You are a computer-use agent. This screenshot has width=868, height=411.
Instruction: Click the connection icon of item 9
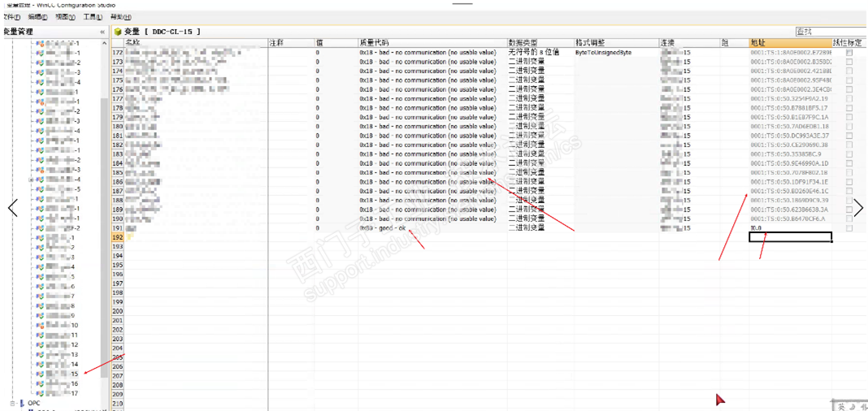40,315
